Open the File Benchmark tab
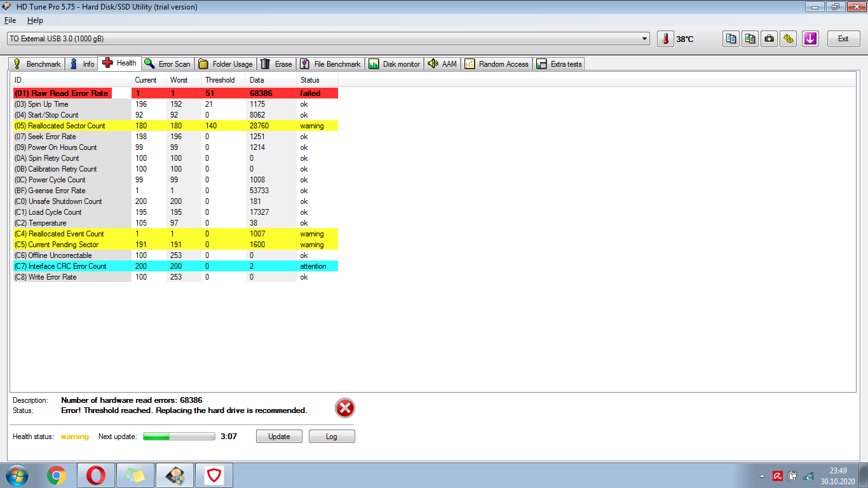Viewport: 868px width, 488px height. [x=330, y=64]
